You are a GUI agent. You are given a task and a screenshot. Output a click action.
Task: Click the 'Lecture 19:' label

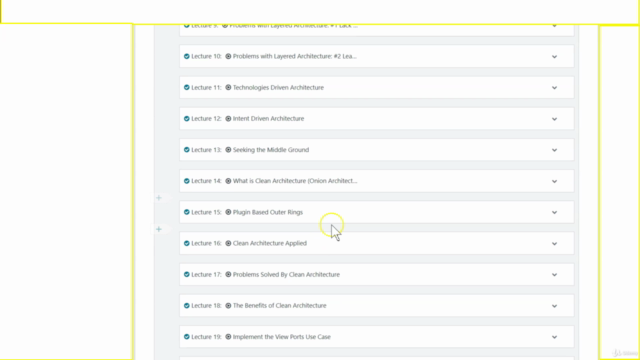(x=206, y=337)
